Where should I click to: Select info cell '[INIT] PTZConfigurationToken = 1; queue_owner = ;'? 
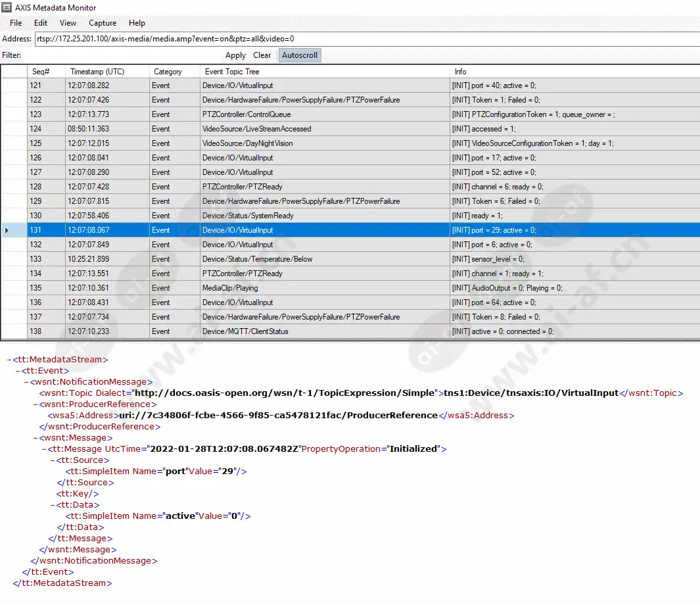pos(575,114)
